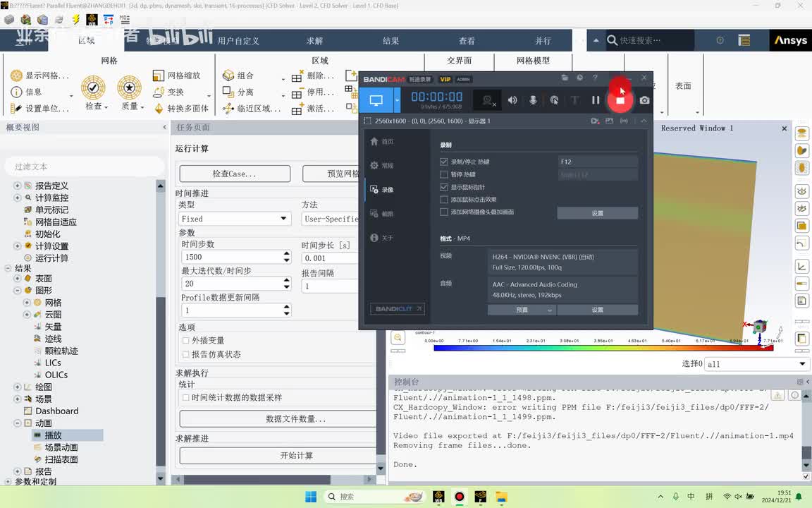Click the 显示网格 display mesh icon
The image size is (812, 508).
click(x=17, y=75)
